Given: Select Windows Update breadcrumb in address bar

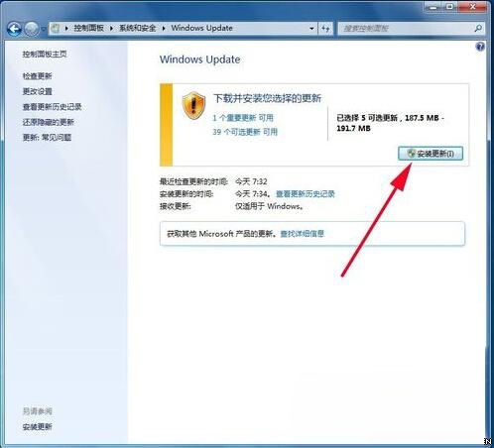Looking at the screenshot, I should (201, 28).
